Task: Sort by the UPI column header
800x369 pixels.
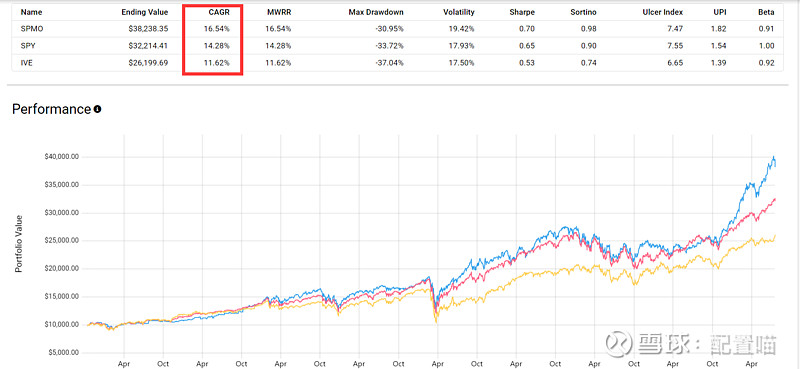Action: (720, 12)
